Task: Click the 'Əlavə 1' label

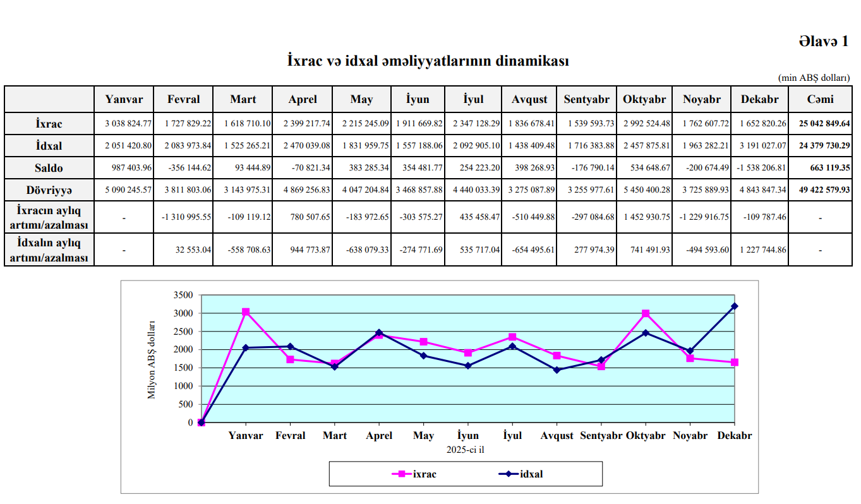Action: tap(823, 41)
